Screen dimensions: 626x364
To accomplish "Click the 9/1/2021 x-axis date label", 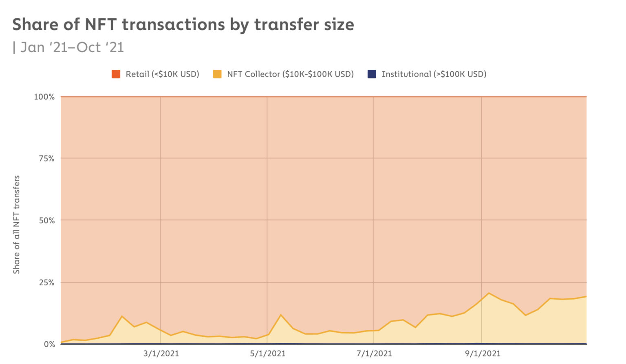I will 483,353.
